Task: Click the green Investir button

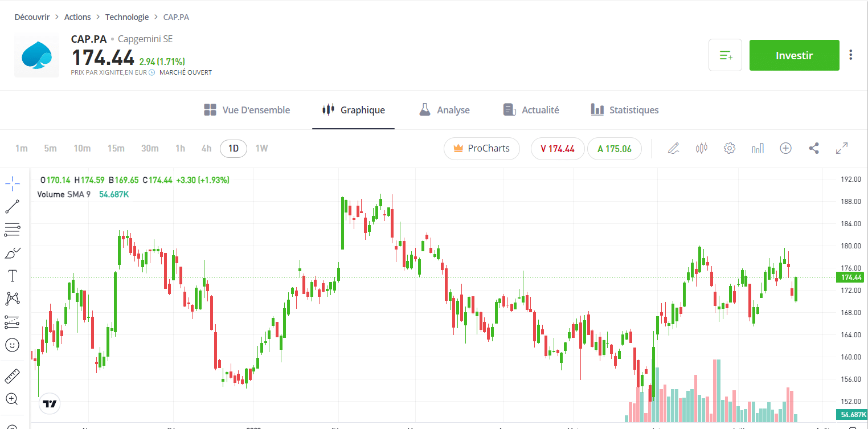Action: (794, 55)
